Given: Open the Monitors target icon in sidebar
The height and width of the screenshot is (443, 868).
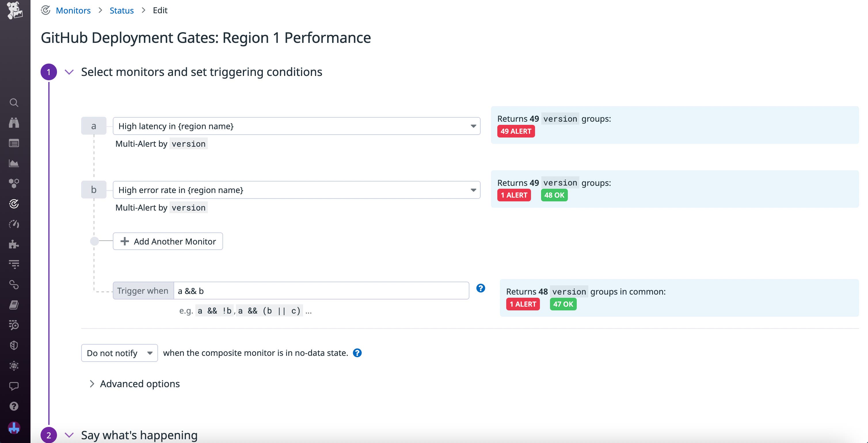Looking at the screenshot, I should click(14, 204).
